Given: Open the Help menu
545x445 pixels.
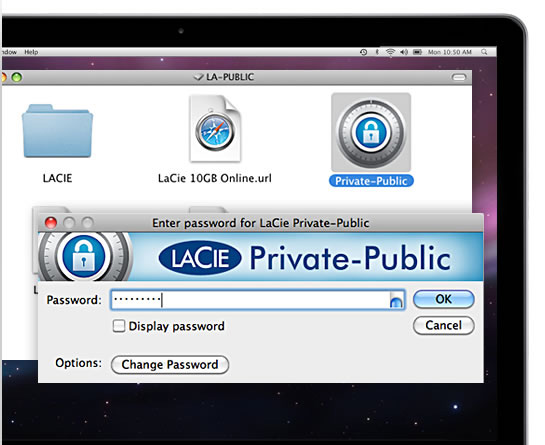Looking at the screenshot, I should [31, 52].
